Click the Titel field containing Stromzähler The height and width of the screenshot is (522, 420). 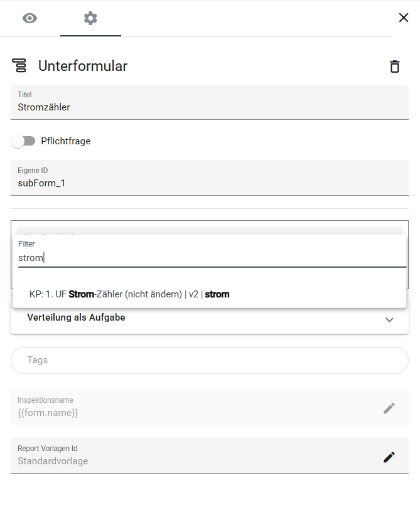point(210,107)
